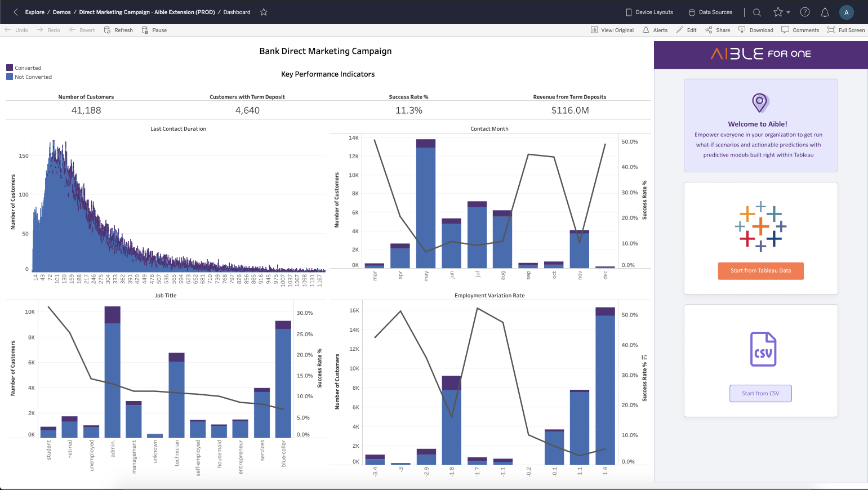This screenshot has width=868, height=490.
Task: Favorite the dashboard with the star outline
Action: 263,11
